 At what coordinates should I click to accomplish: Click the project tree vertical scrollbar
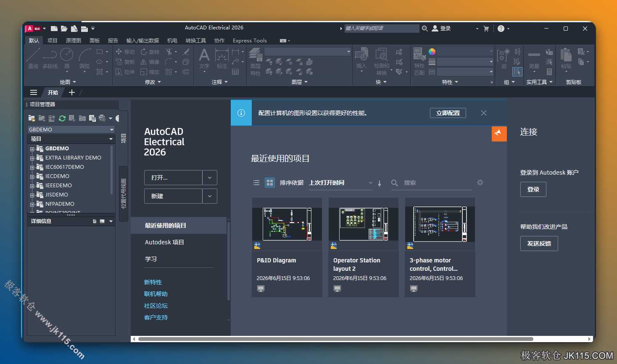pyautogui.click(x=111, y=170)
